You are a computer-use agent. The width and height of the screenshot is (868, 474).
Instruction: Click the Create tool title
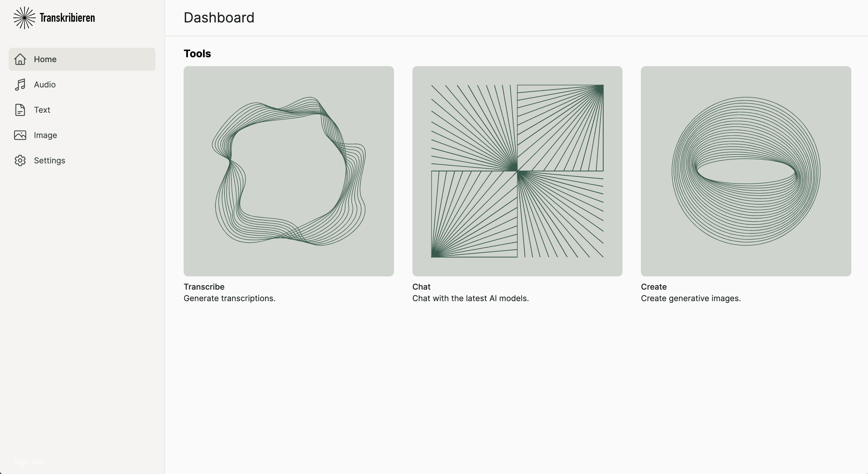653,287
